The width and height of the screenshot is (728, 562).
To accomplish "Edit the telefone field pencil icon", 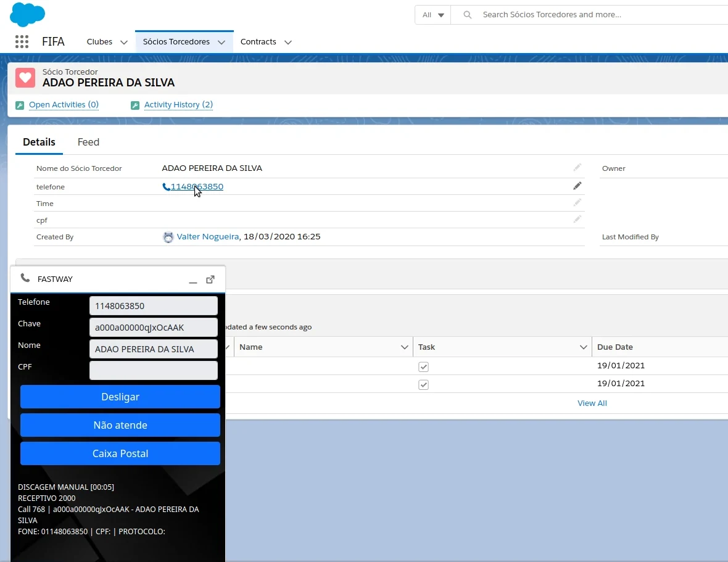I will coord(577,186).
